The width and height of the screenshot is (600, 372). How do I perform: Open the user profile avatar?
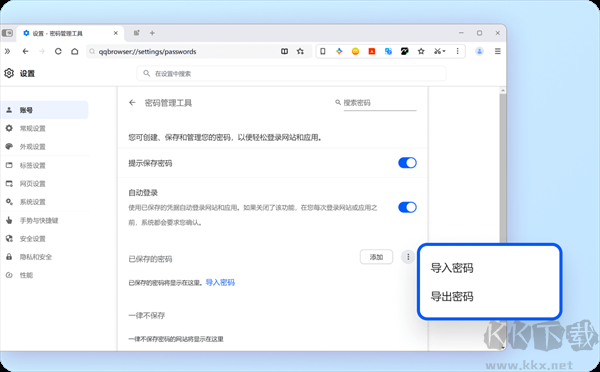(x=479, y=51)
